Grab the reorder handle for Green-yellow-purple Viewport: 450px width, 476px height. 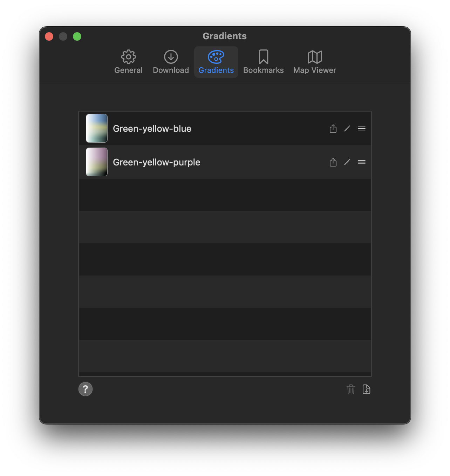pyautogui.click(x=361, y=162)
